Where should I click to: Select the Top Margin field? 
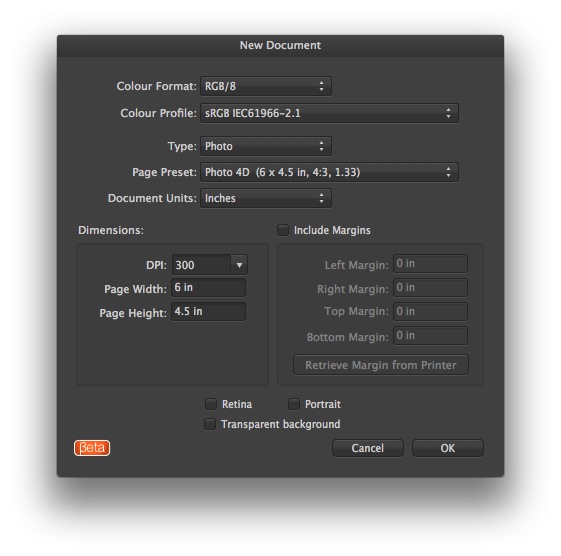pyautogui.click(x=430, y=312)
